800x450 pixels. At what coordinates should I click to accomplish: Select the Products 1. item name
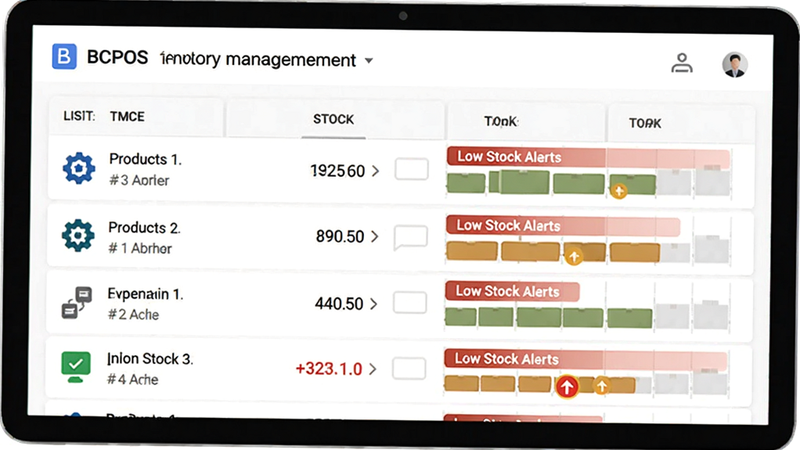coord(145,159)
